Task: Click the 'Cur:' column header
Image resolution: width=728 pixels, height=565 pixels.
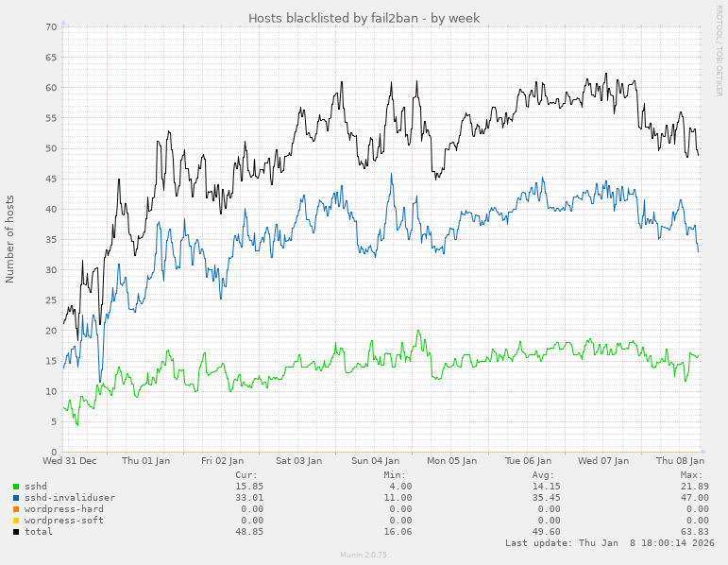Action: pos(245,475)
